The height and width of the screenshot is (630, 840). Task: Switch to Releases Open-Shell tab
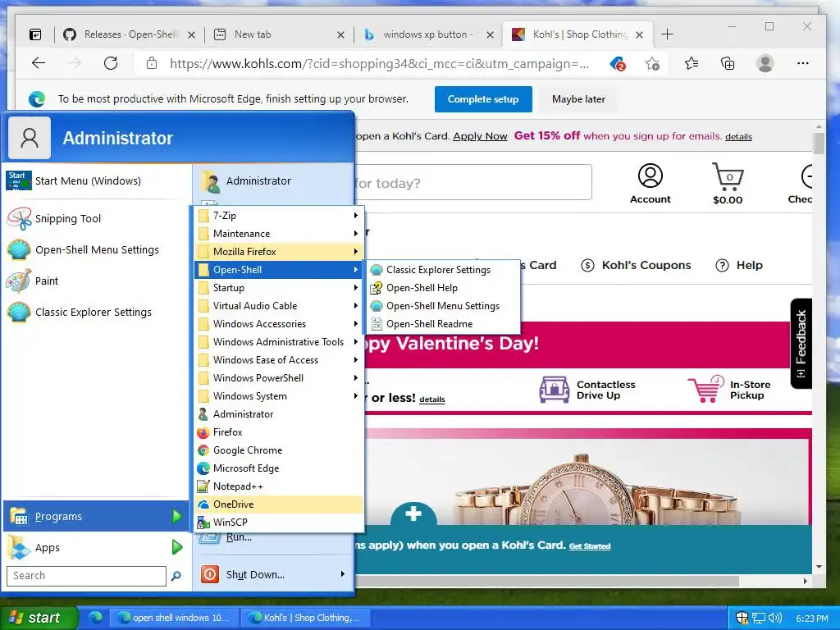tap(129, 34)
